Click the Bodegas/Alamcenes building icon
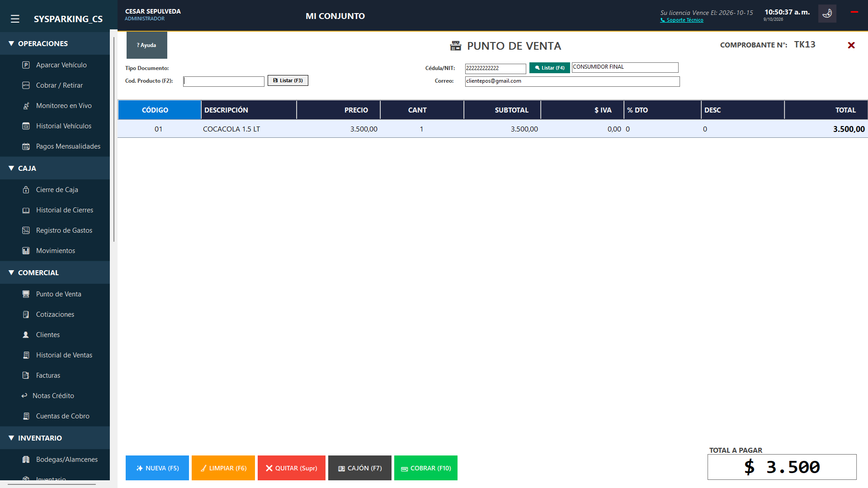The height and width of the screenshot is (488, 868). (26, 460)
